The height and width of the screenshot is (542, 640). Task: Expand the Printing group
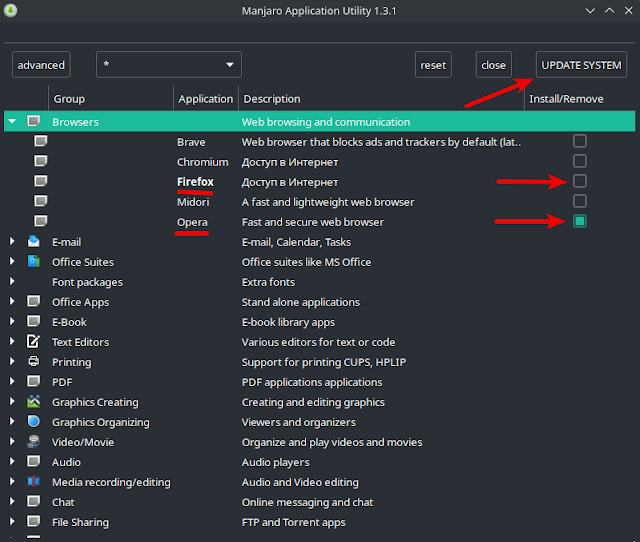pos(12,361)
